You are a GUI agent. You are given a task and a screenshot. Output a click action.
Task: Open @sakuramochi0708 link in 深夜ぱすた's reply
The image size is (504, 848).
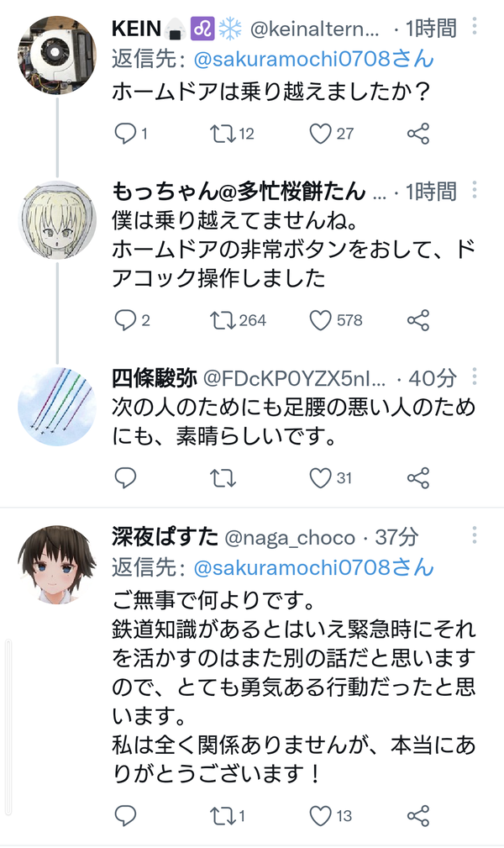pos(313,568)
